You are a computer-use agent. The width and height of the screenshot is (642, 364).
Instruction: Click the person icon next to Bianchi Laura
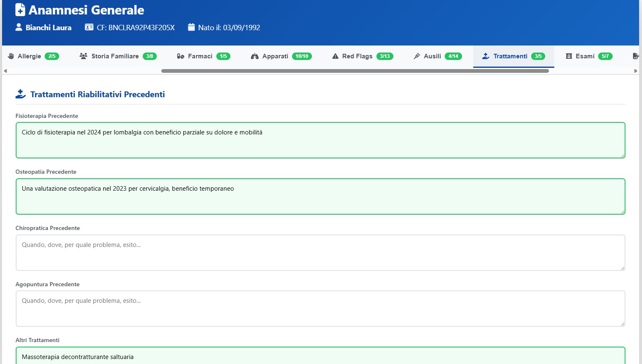[19, 27]
